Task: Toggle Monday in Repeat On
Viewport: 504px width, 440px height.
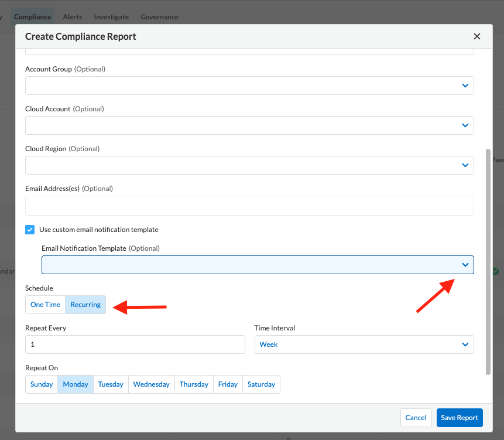Action: point(76,384)
